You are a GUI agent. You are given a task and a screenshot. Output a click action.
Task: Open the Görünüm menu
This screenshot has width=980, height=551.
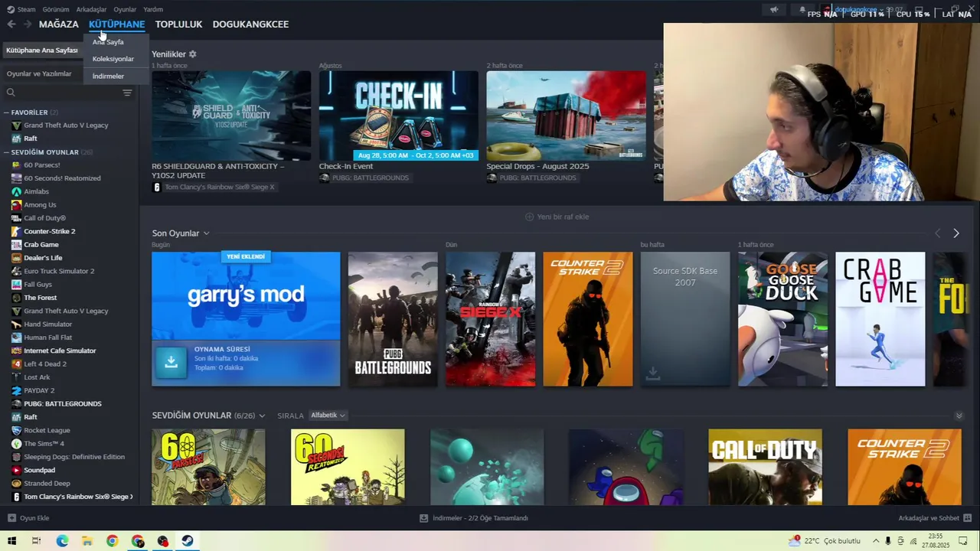point(56,10)
